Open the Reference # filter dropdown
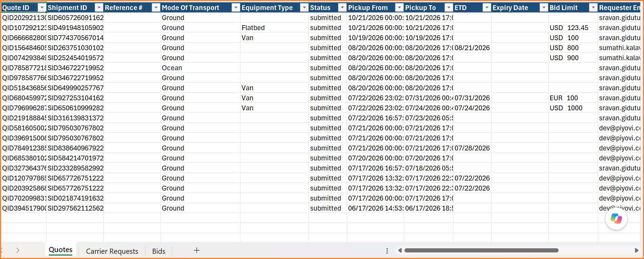The image size is (644, 259). click(x=156, y=8)
